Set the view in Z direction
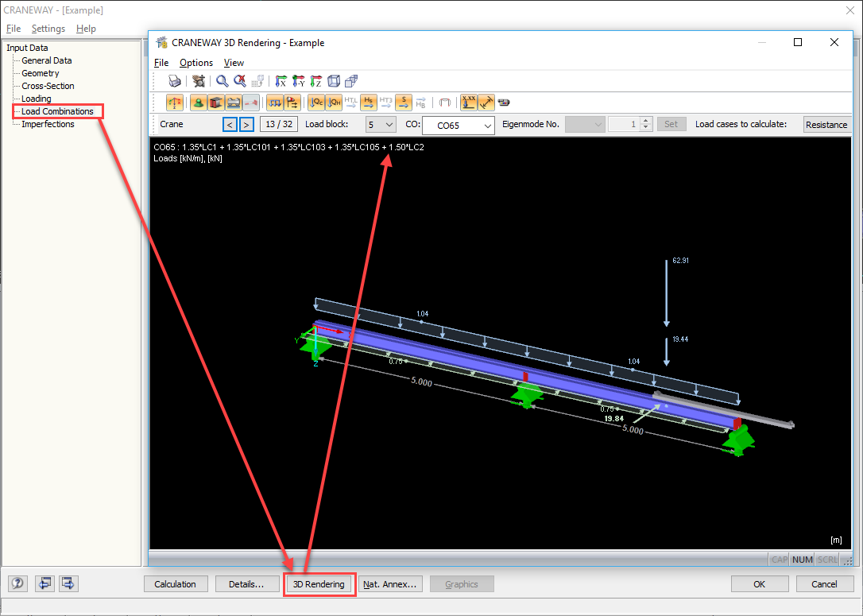This screenshot has width=863, height=616. click(x=314, y=80)
